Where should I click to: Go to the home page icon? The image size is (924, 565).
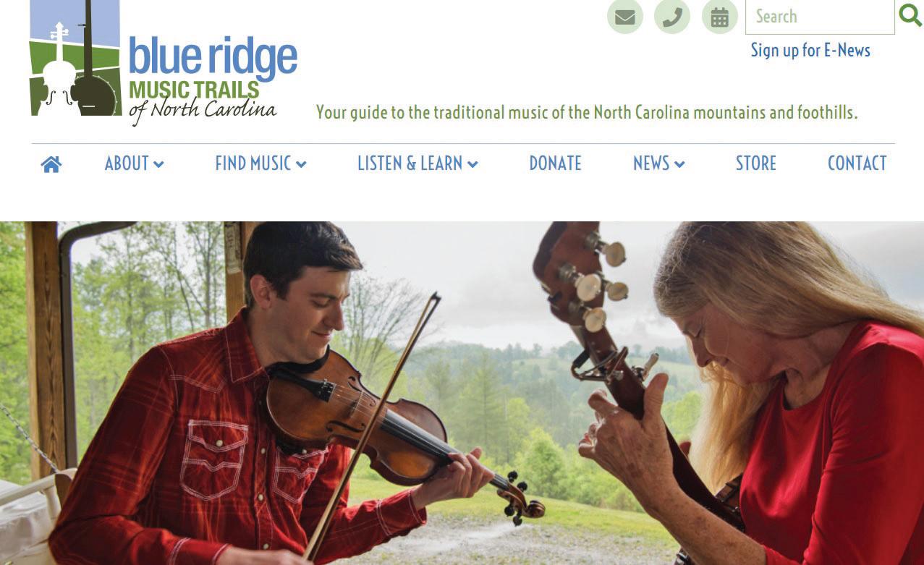51,164
